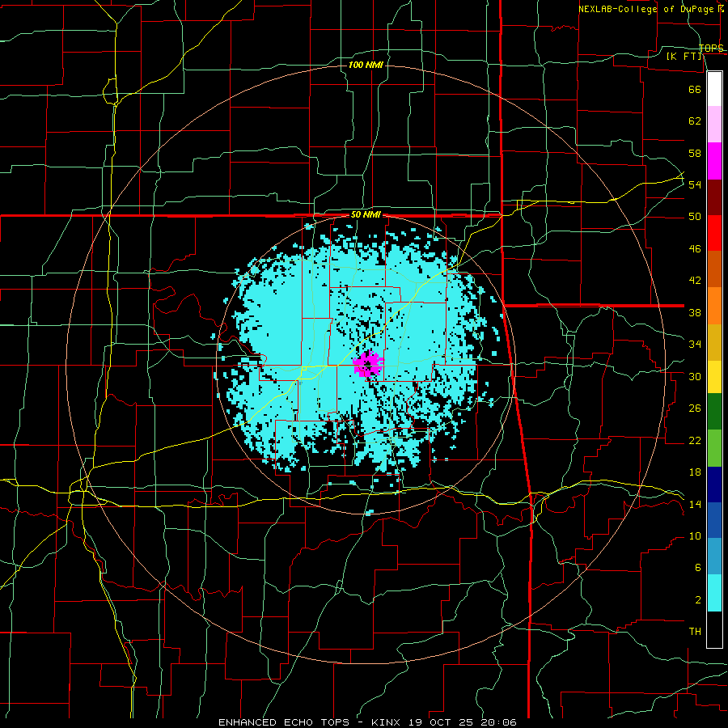Click the '50' value on the scale
Screen dimensions: 728x728
695,217
